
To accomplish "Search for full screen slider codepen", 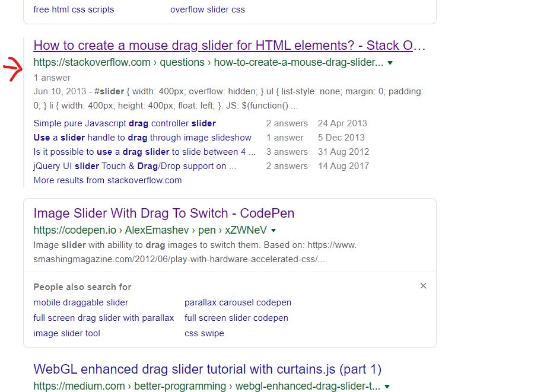I will (x=236, y=318).
